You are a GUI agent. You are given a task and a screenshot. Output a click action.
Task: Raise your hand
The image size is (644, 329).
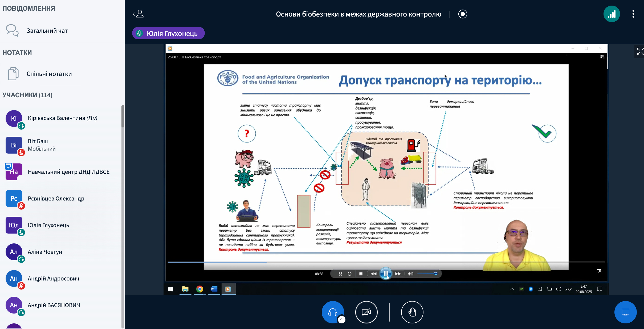(x=412, y=312)
